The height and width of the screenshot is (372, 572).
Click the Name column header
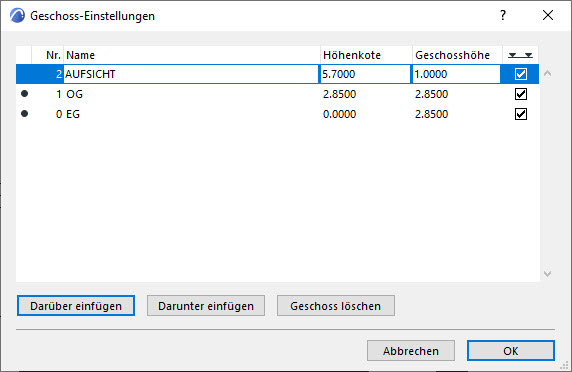click(192, 55)
